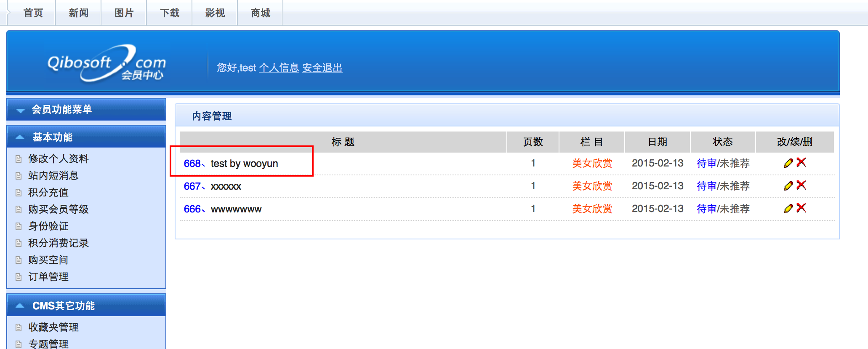This screenshot has width=868, height=349.
Task: Go to the 首页 tab
Action: pyautogui.click(x=33, y=13)
